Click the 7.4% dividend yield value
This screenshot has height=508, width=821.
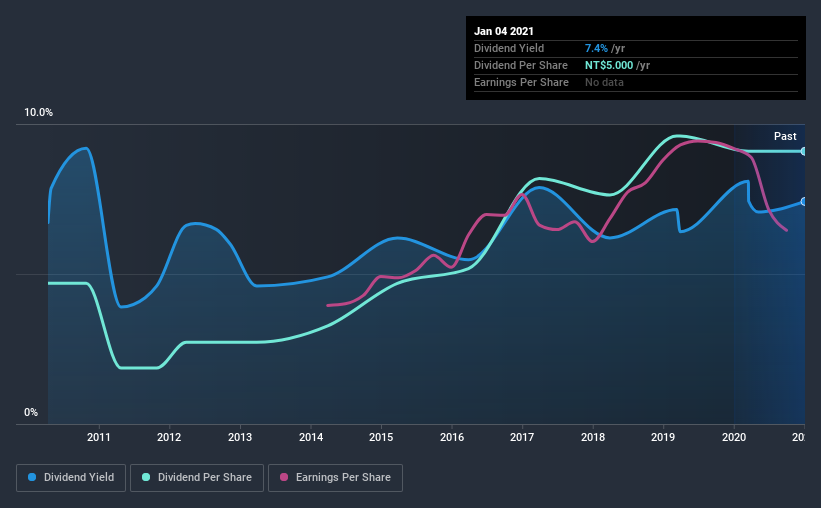pyautogui.click(x=596, y=48)
